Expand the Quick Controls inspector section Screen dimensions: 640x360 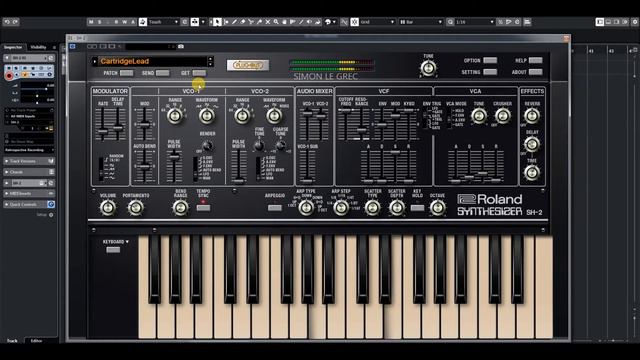(29, 204)
